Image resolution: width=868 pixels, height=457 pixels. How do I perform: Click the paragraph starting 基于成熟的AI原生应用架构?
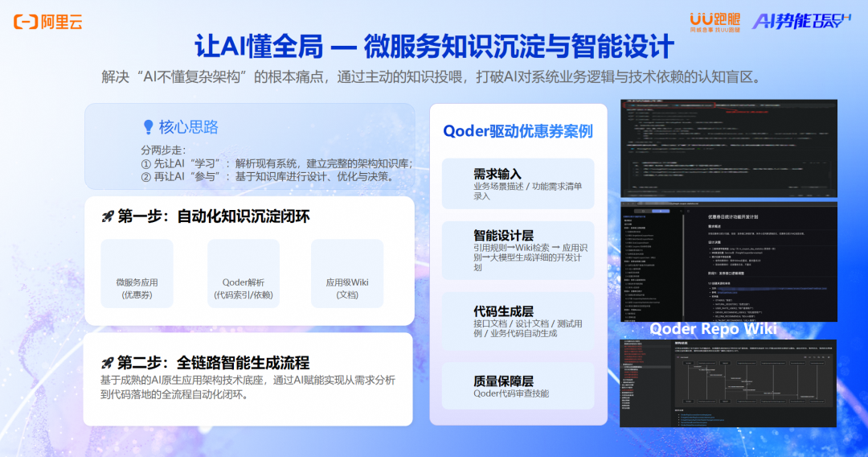[x=248, y=387]
